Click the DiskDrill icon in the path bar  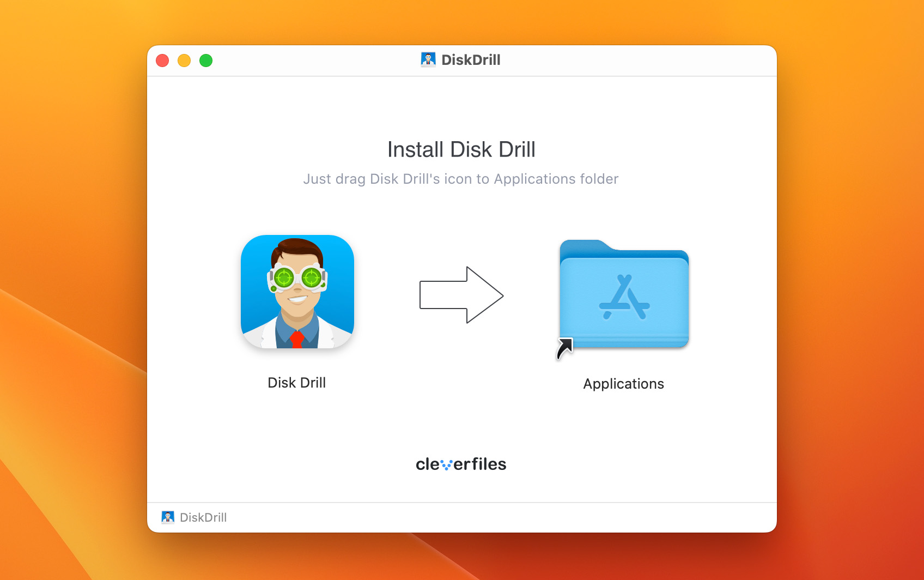tap(168, 517)
